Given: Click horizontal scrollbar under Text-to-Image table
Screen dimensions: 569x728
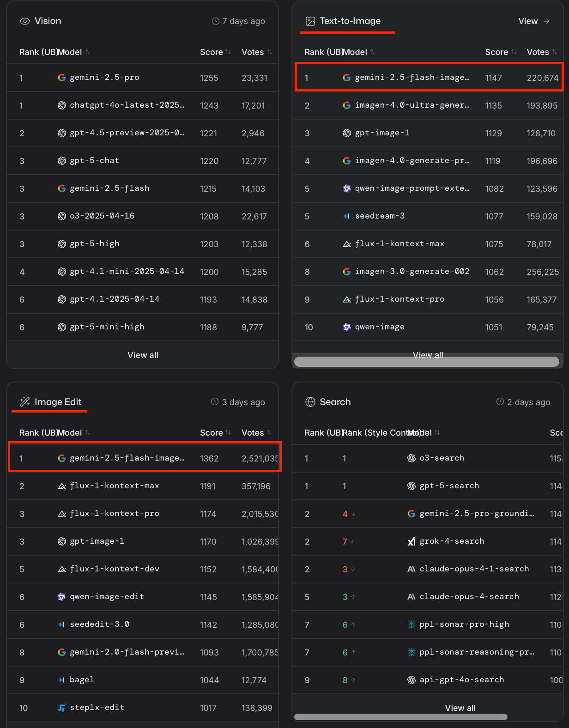Looking at the screenshot, I should pos(426,362).
